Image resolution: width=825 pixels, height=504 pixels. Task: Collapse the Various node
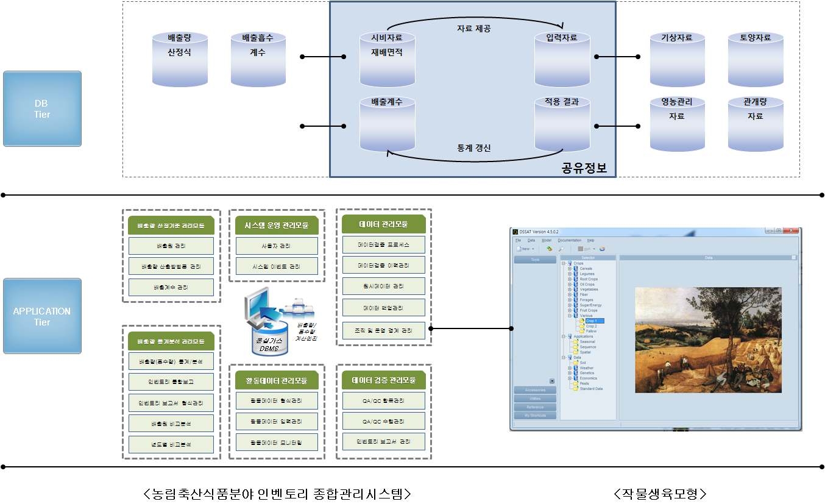[570, 316]
